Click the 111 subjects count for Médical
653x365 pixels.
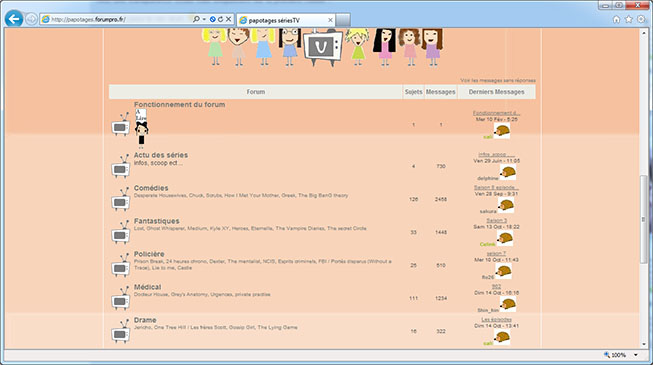(x=413, y=298)
